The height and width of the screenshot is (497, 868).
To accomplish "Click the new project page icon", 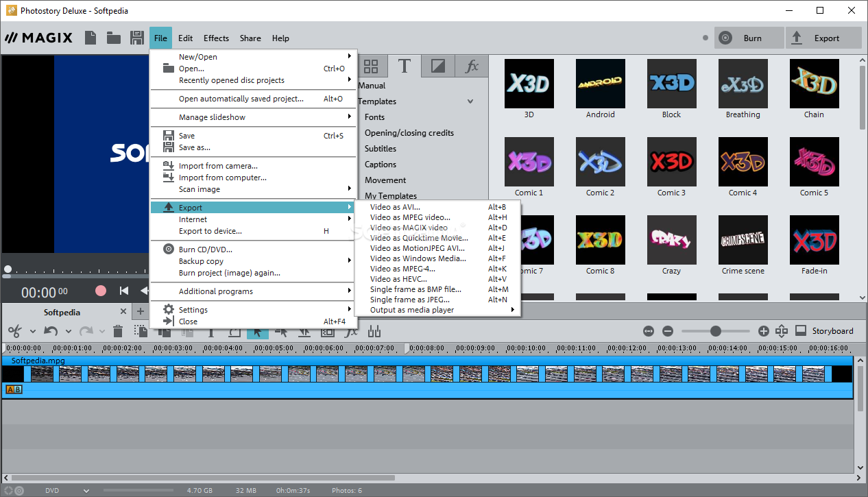I will 91,38.
